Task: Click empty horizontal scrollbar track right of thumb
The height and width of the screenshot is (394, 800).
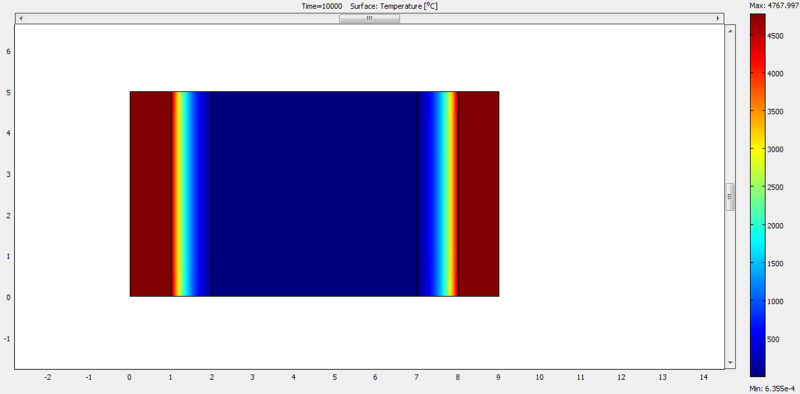Action: 556,19
